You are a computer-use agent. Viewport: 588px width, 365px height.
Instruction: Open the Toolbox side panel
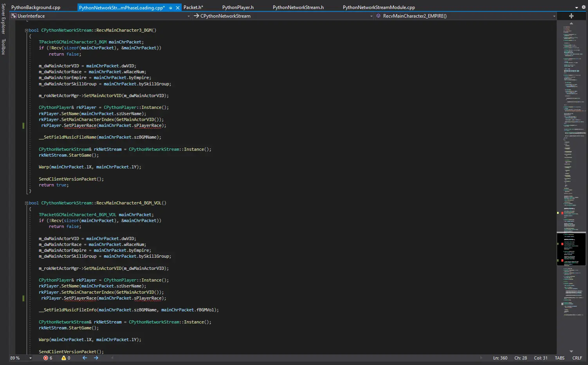coord(4,47)
